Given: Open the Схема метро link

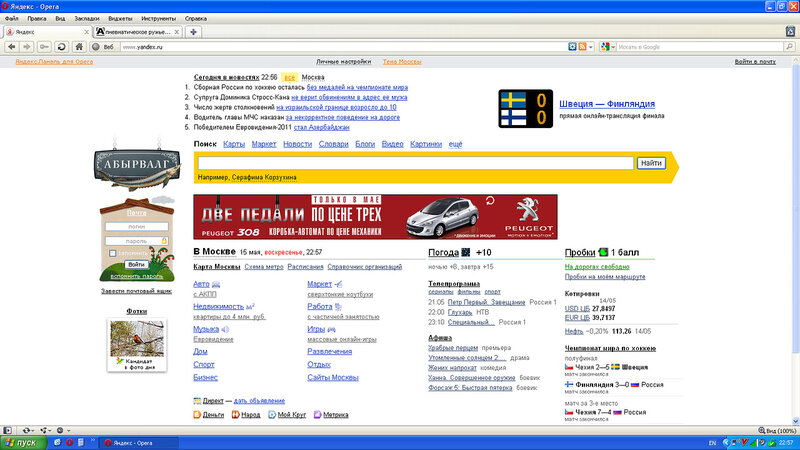Looking at the screenshot, I should click(x=264, y=266).
